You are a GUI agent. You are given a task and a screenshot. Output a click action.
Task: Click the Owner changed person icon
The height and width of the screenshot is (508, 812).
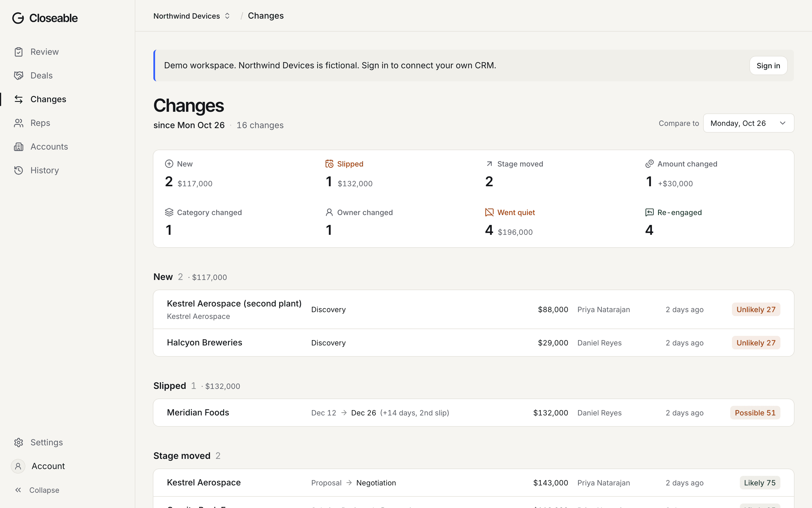coord(329,212)
